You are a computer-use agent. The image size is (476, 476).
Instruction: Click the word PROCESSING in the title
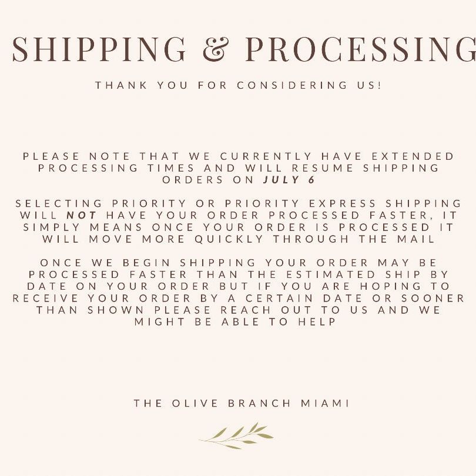coord(360,49)
